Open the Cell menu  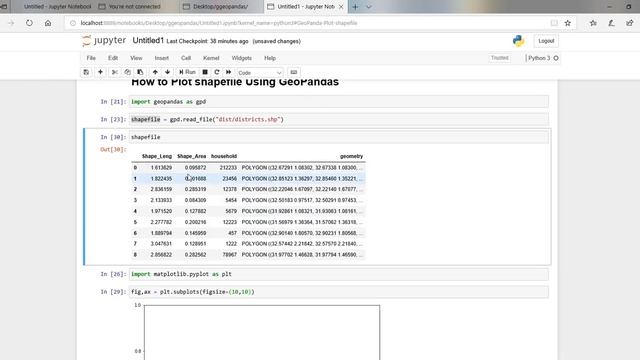(186, 58)
